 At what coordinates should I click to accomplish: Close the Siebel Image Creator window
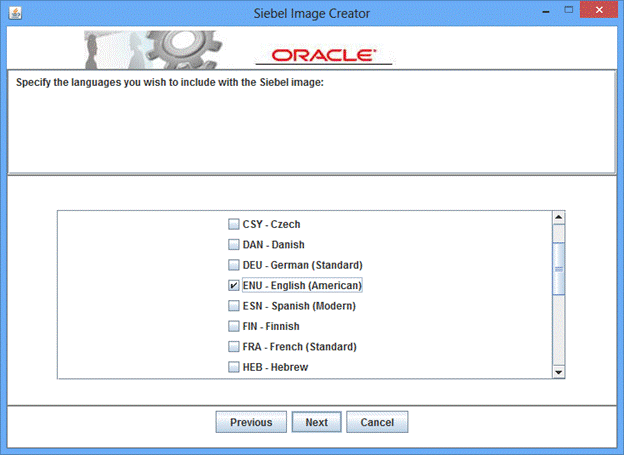599,10
